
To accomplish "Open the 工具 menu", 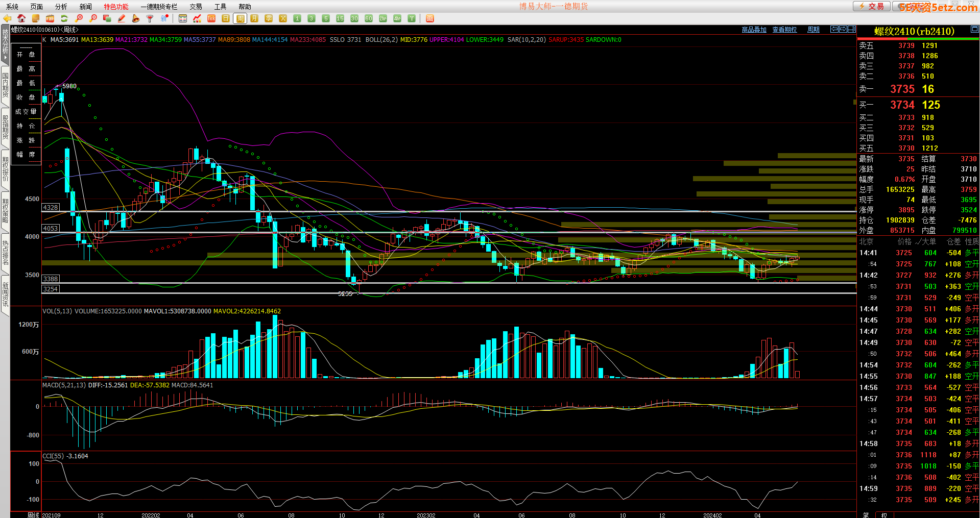I will (221, 7).
